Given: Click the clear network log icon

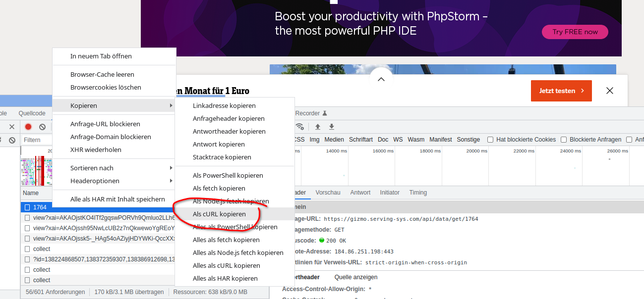Looking at the screenshot, I should [43, 127].
